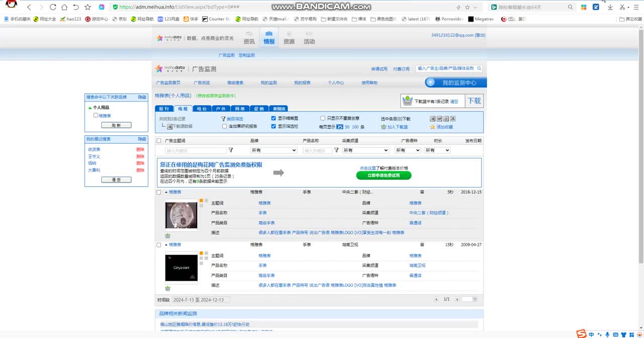The image size is (644, 338).
Task: Collapse the 个人用品 tree node
Action: (90, 108)
